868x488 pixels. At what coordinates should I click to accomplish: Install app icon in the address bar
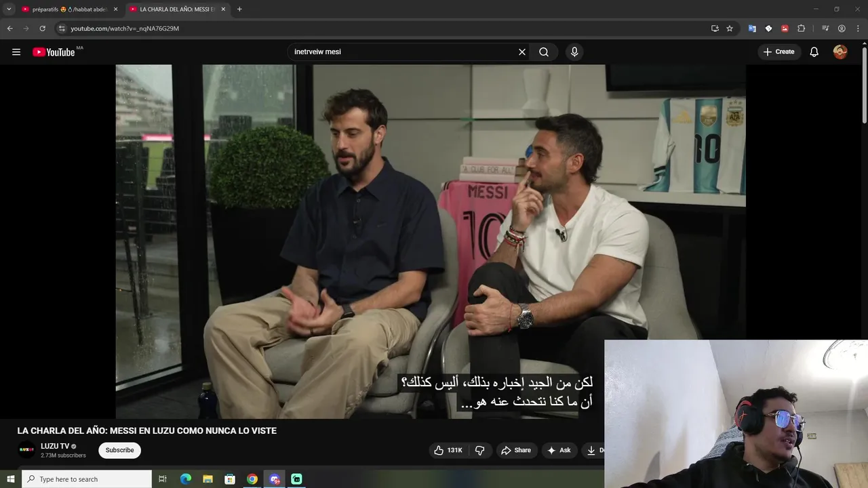[715, 28]
